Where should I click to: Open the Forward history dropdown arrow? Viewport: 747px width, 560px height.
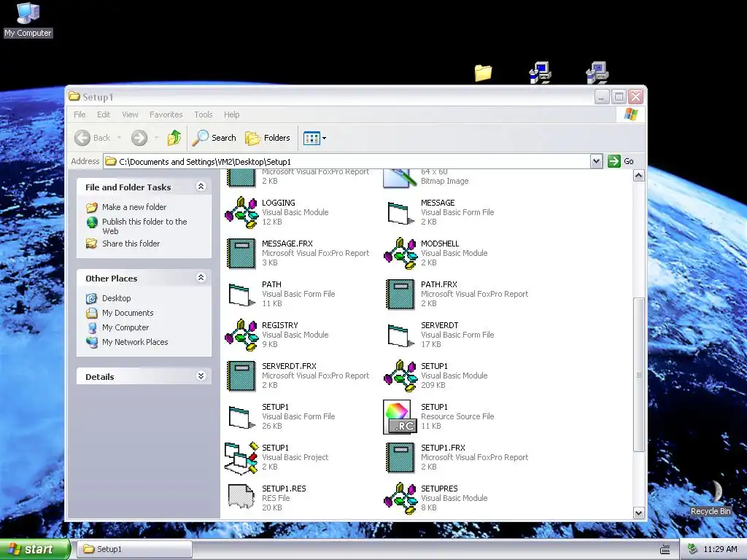tap(156, 138)
